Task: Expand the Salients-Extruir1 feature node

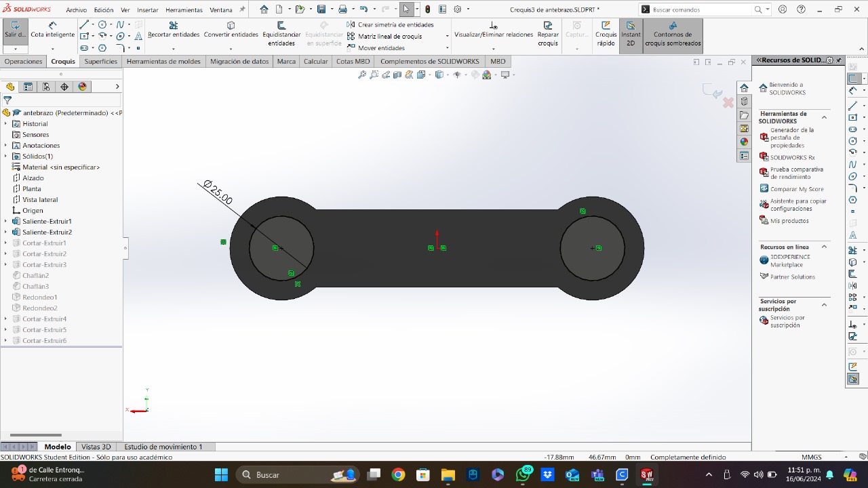Action: click(x=6, y=222)
